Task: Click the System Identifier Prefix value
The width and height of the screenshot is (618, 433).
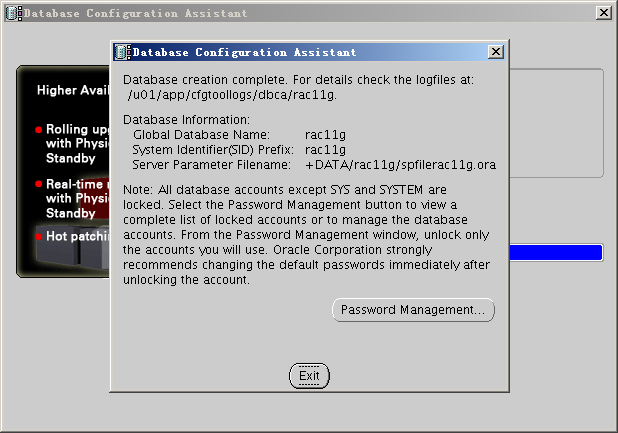Action: [325, 150]
